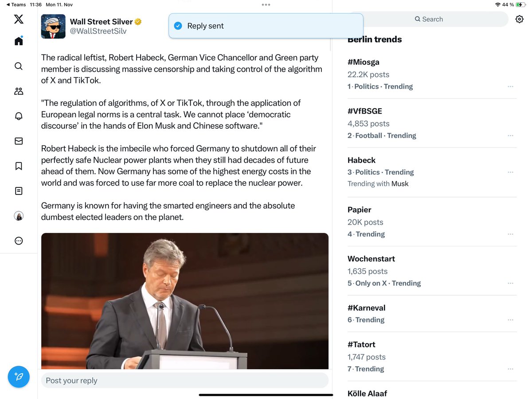Viewport: 532px width, 399px height.
Task: Open trends settings gear icon
Action: pos(519,19)
